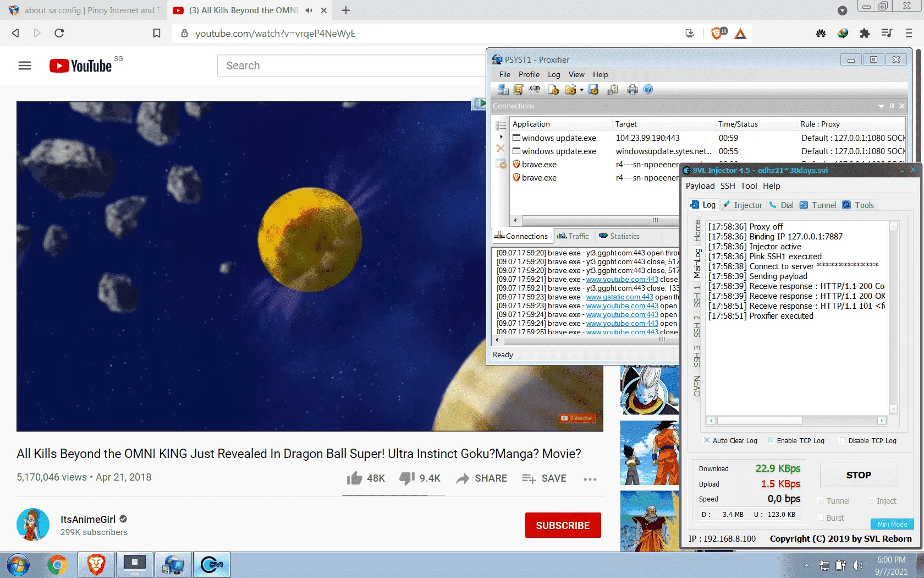Open the Proxifier Profile menu
This screenshot has height=578, width=924.
tap(529, 74)
